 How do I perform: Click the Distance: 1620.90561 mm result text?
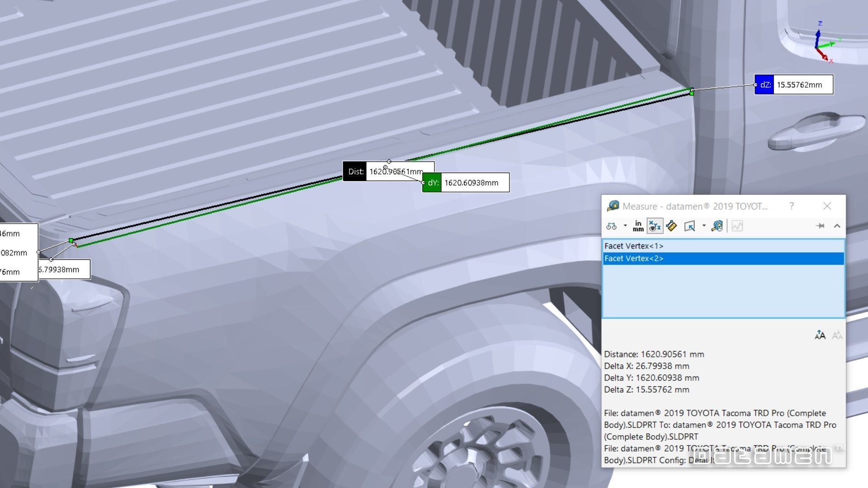[x=654, y=354]
